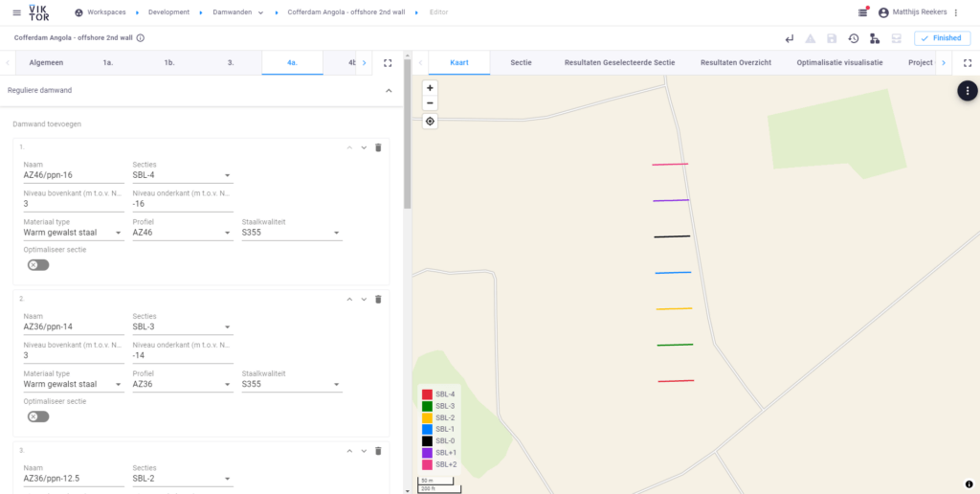Click the greyed storage toolbar icon
The height and width of the screenshot is (494, 980).
896,38
